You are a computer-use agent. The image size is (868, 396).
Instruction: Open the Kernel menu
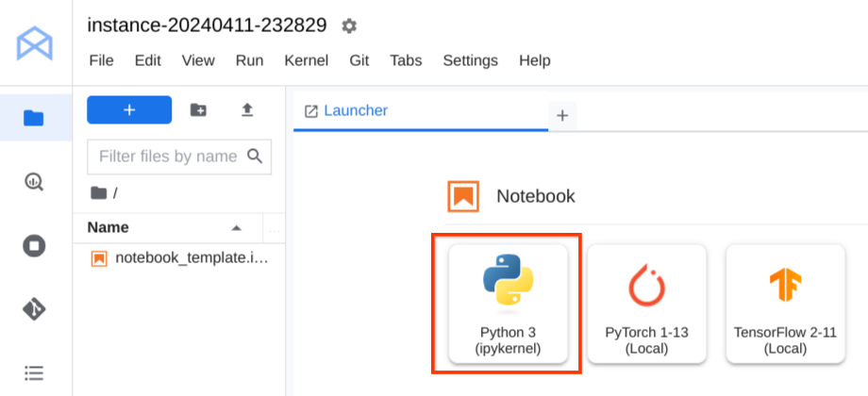point(306,60)
